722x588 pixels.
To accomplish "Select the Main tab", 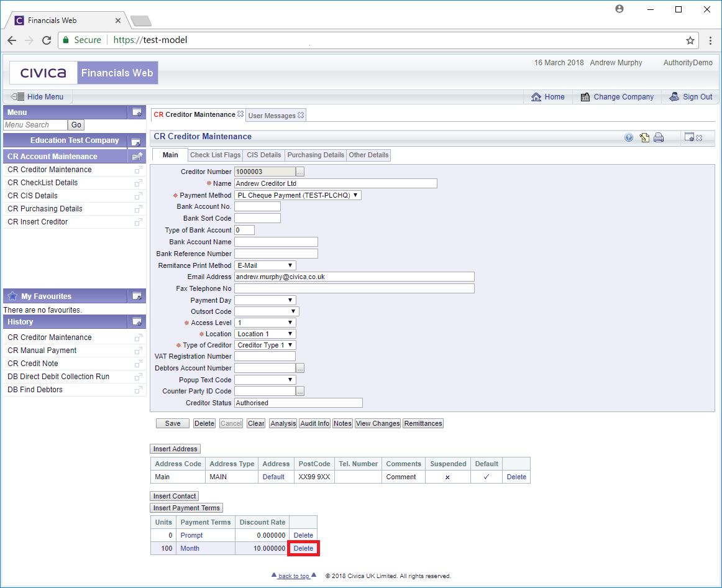I will click(x=170, y=155).
